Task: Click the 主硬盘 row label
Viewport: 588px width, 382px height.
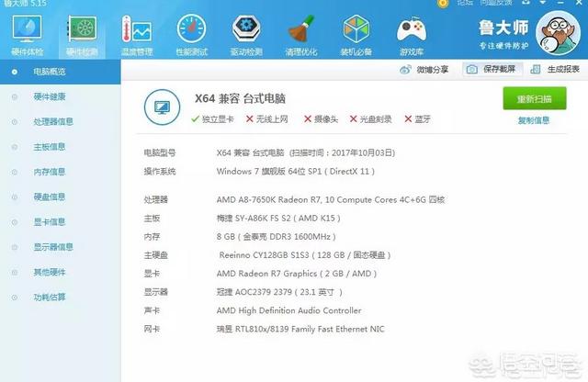Action: pyautogui.click(x=156, y=255)
